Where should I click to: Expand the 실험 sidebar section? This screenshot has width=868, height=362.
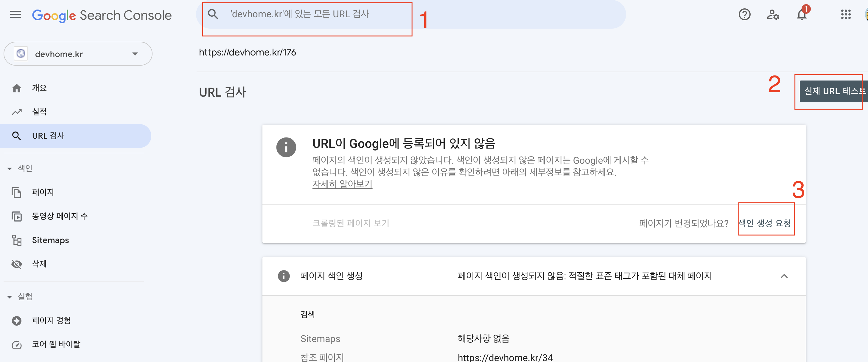point(10,297)
